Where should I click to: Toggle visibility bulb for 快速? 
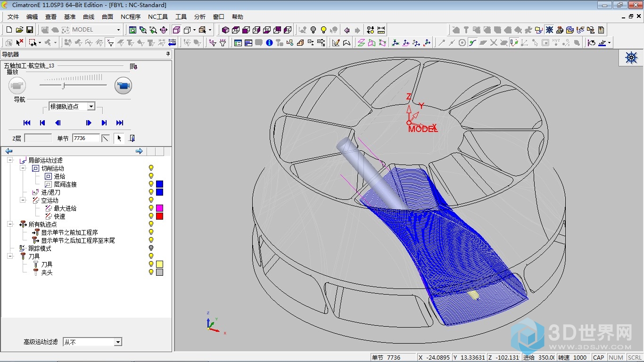click(x=151, y=216)
